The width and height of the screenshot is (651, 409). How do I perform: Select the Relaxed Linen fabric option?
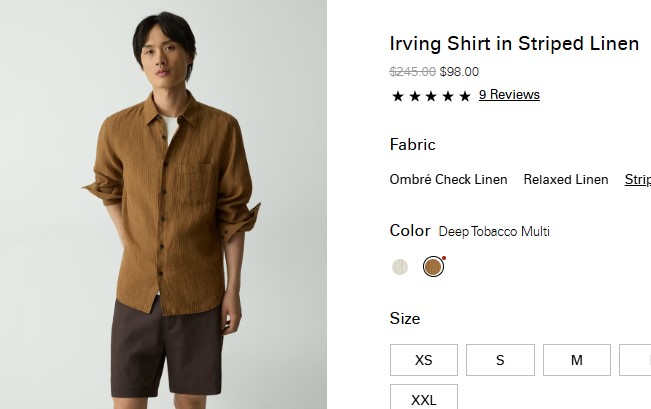pos(566,179)
